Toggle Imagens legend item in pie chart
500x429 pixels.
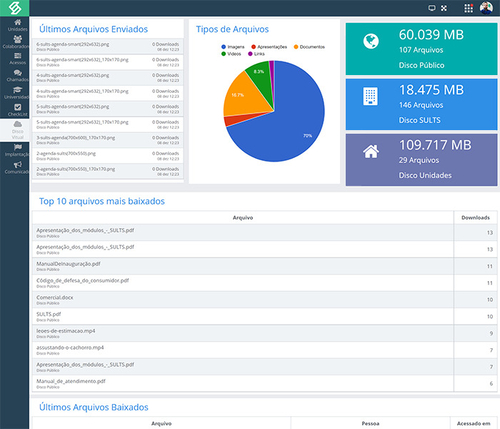[x=233, y=47]
